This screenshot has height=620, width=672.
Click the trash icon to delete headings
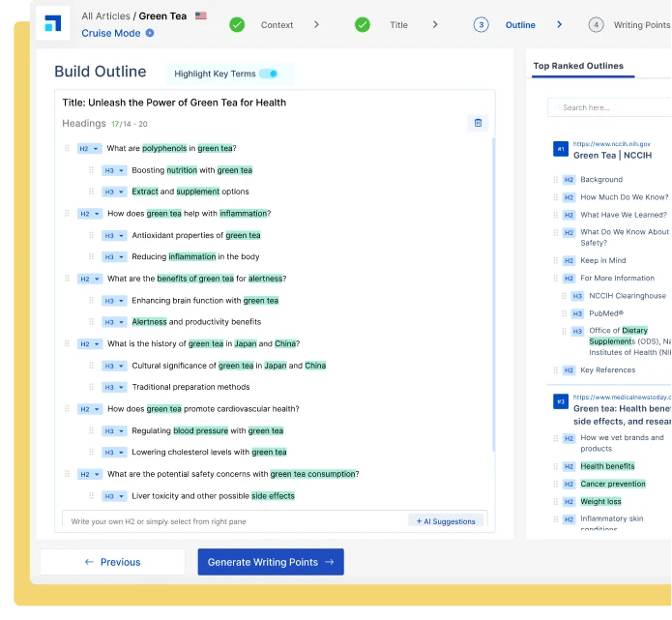click(478, 123)
